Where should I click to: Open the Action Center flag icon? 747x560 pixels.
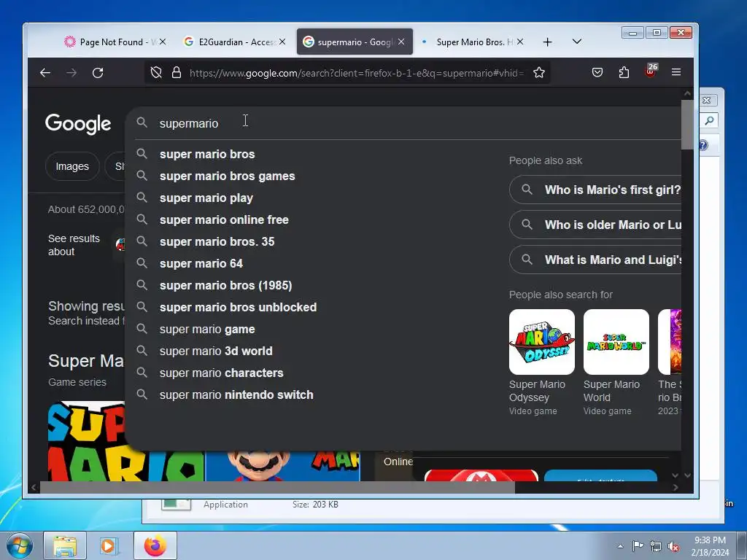[638, 546]
